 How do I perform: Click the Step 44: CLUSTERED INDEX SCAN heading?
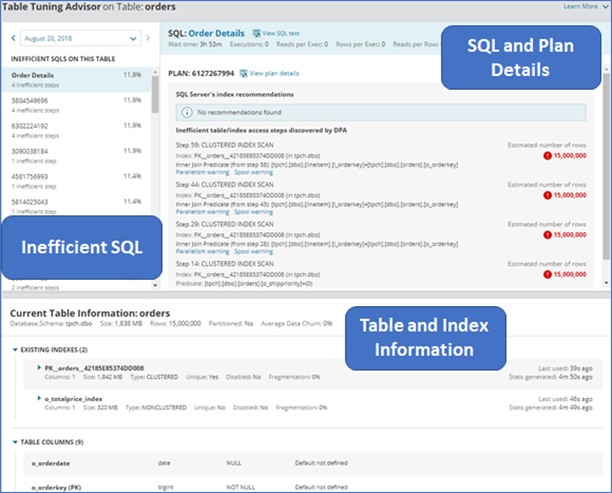tap(224, 184)
